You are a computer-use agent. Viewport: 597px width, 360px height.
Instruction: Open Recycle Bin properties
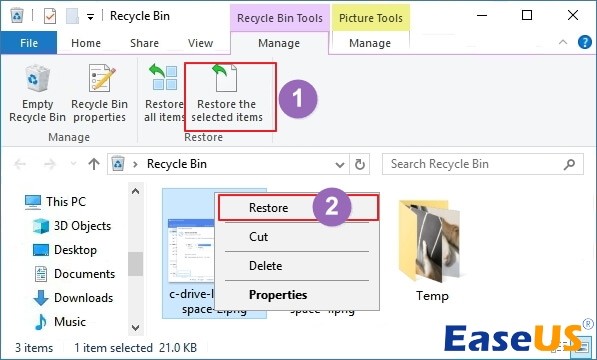pyautogui.click(x=99, y=94)
